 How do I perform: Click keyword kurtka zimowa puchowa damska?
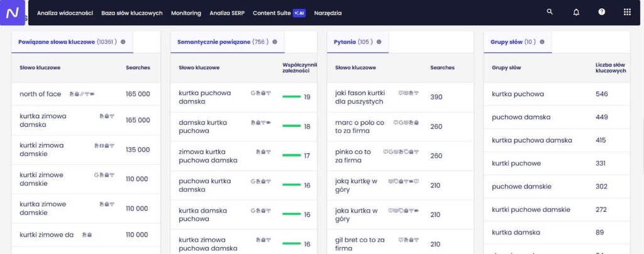point(208,244)
